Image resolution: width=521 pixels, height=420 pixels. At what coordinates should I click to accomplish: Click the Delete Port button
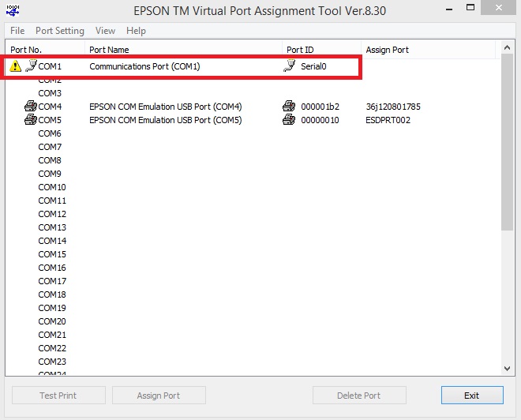(x=359, y=395)
